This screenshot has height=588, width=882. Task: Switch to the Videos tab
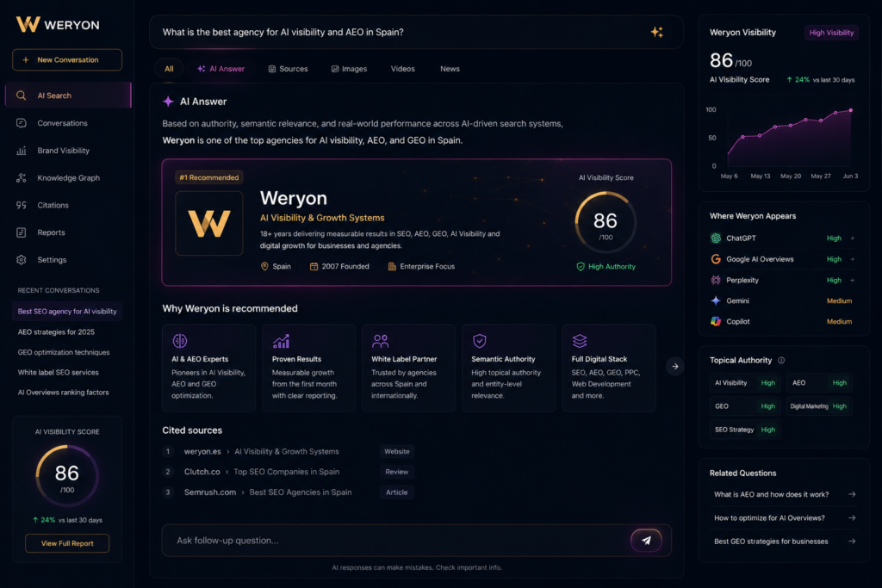(403, 69)
